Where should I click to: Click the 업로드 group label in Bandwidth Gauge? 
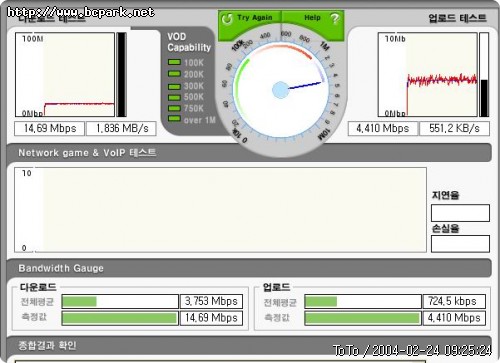point(276,287)
